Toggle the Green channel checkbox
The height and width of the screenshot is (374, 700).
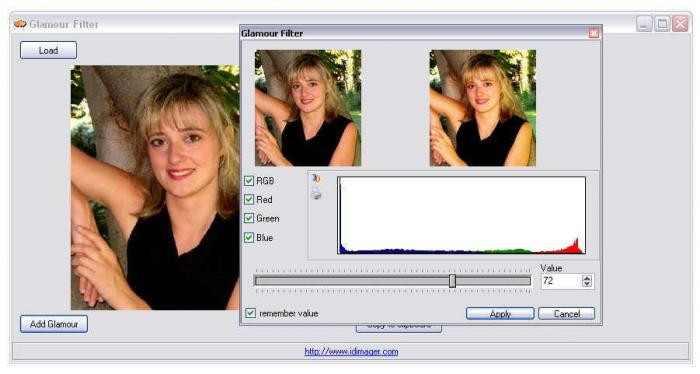[x=249, y=218]
